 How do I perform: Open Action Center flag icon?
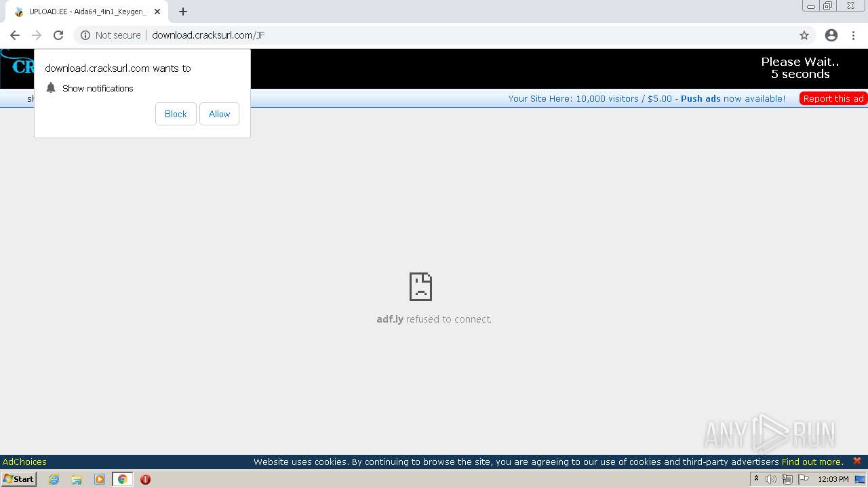point(804,479)
